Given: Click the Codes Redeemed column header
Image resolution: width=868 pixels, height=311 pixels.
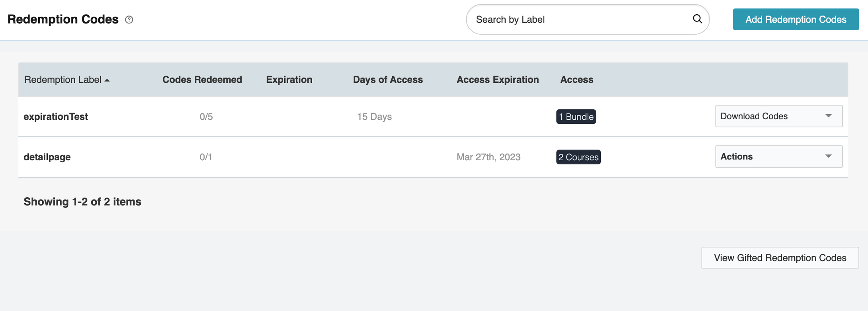Looking at the screenshot, I should point(202,80).
